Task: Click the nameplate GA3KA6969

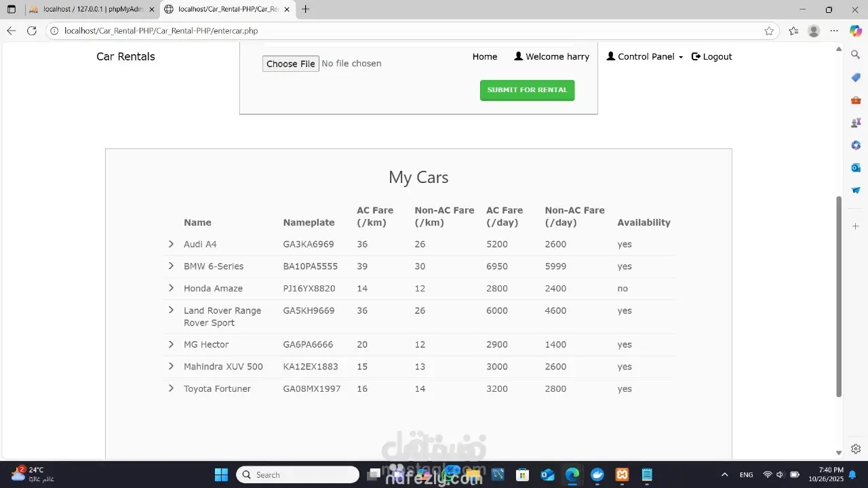Action: (309, 244)
